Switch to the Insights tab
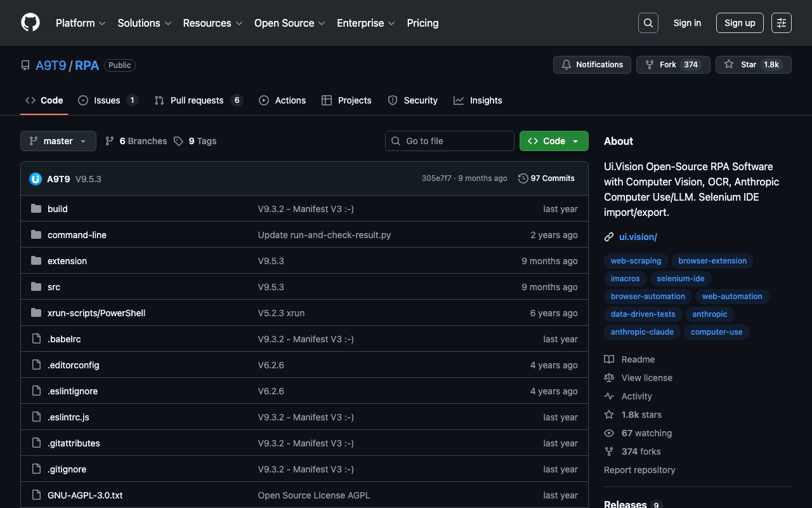Screen dimensions: 812x508 click(x=485, y=100)
